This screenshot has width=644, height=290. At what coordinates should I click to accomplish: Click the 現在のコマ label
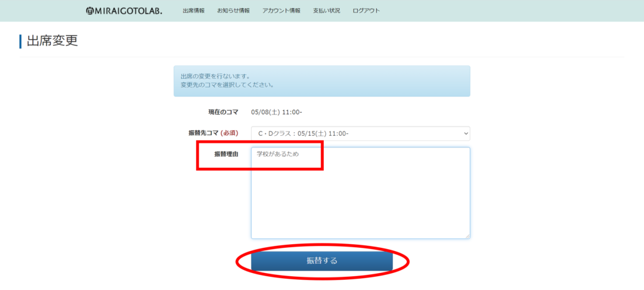coord(223,112)
